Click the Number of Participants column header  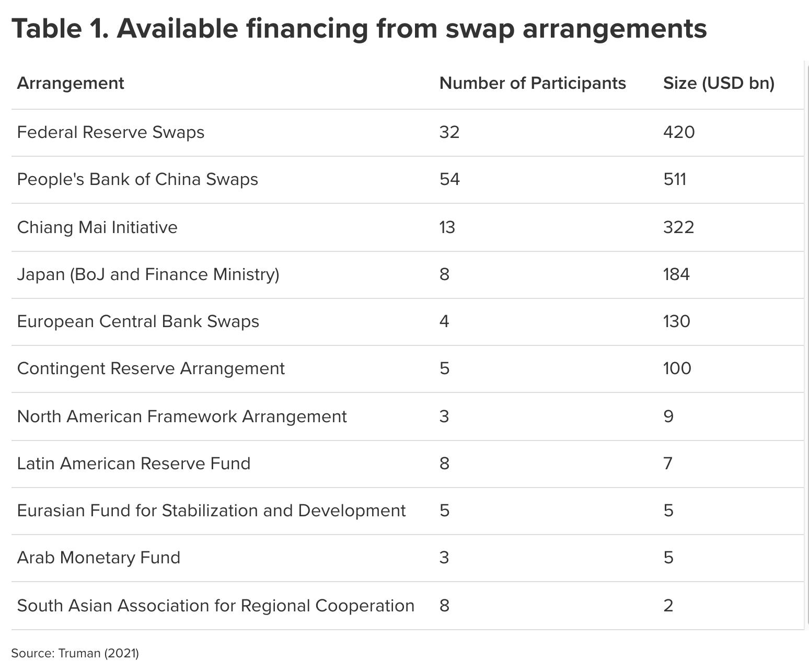pyautogui.click(x=533, y=83)
